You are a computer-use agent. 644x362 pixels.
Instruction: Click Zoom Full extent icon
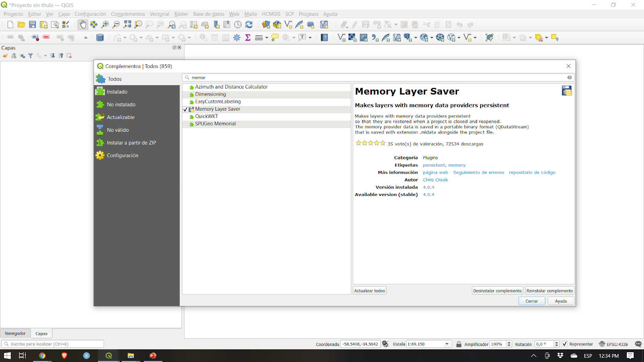(x=127, y=25)
